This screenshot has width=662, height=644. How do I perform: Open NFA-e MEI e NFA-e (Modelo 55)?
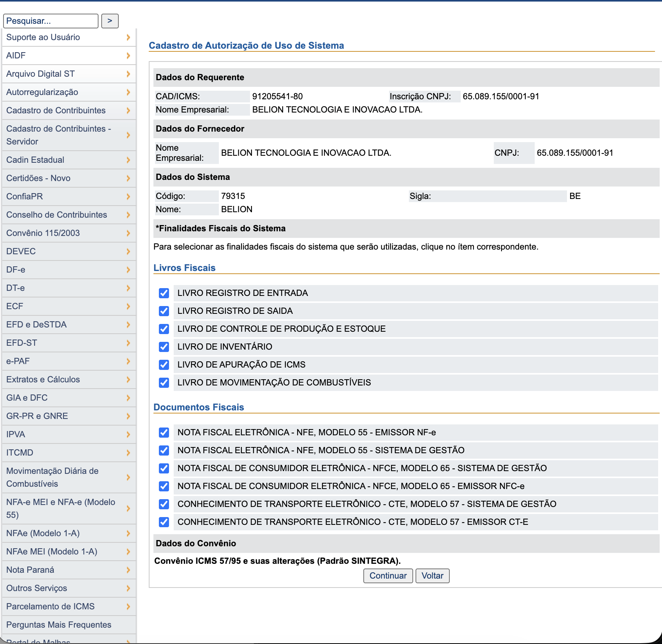click(x=69, y=509)
